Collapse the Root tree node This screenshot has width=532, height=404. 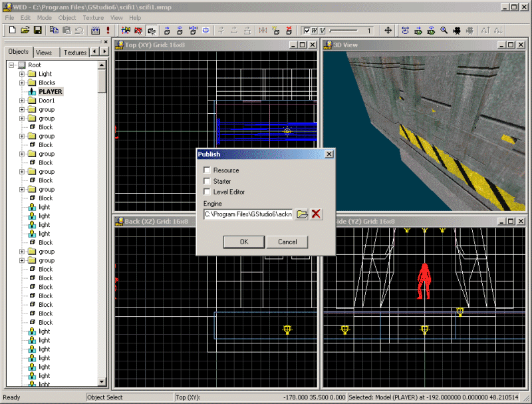pyautogui.click(x=12, y=65)
